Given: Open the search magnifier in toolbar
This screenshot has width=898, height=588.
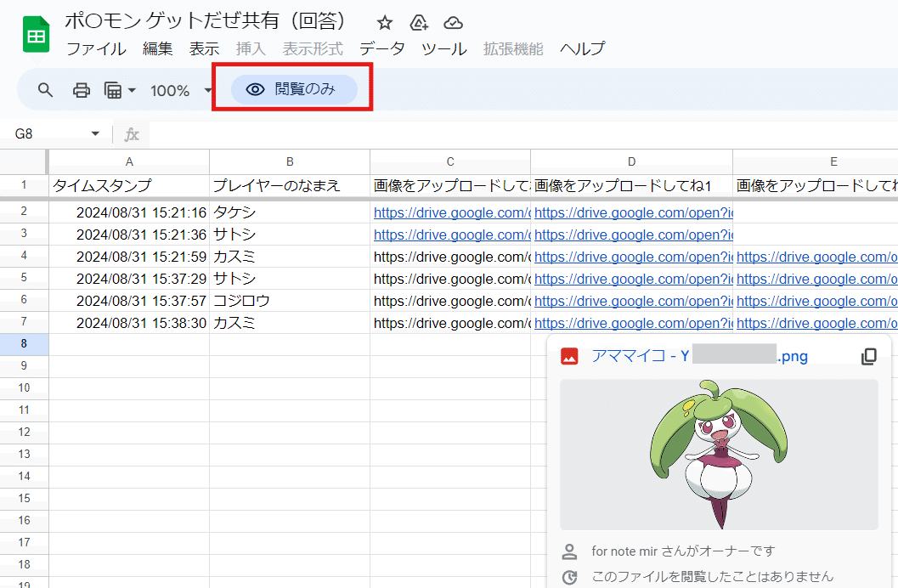Looking at the screenshot, I should tap(45, 90).
